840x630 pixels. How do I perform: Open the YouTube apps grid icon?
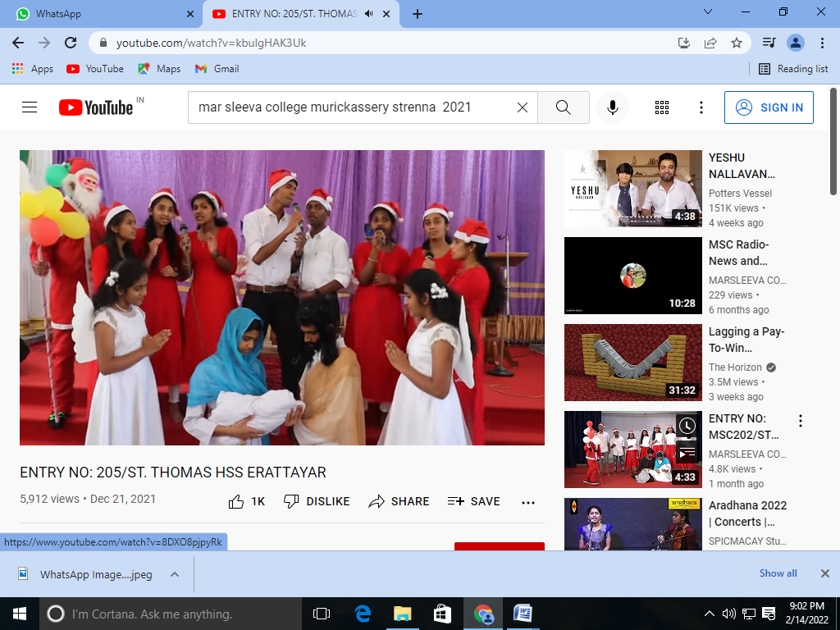click(662, 107)
